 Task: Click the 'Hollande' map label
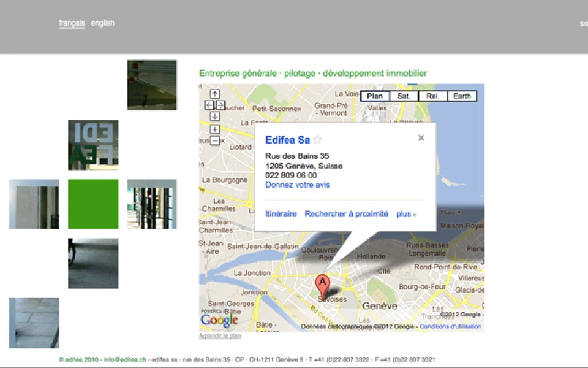point(371,256)
